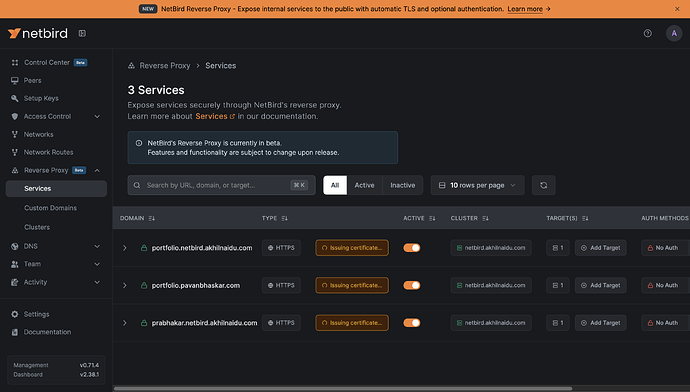Open the help question mark icon
The width and height of the screenshot is (690, 392).
647,33
